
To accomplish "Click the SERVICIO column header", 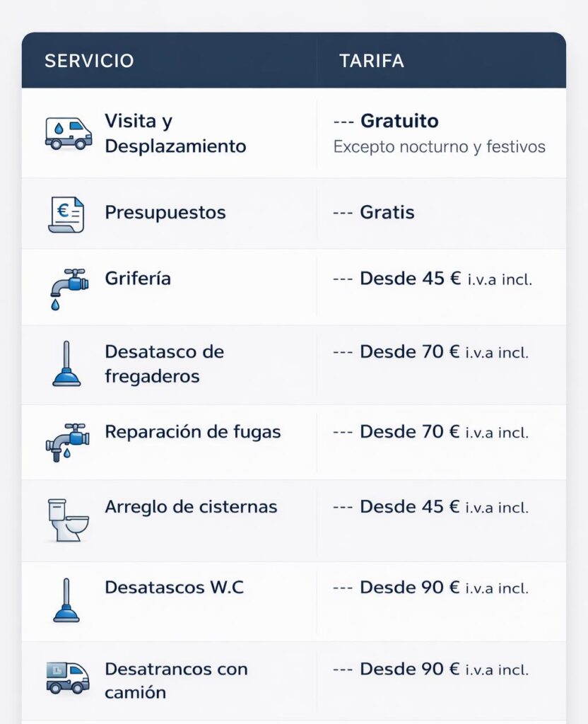I will click(89, 61).
